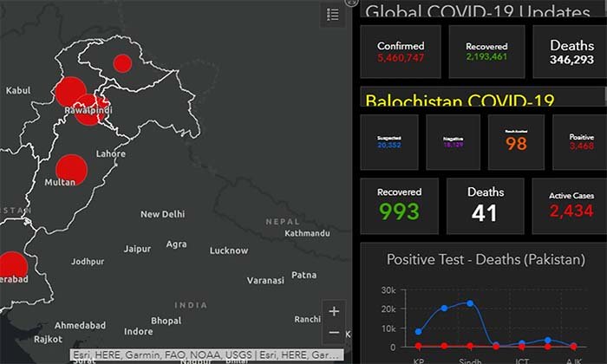
Task: Click the Varanasi label on map
Action: [x=265, y=281]
